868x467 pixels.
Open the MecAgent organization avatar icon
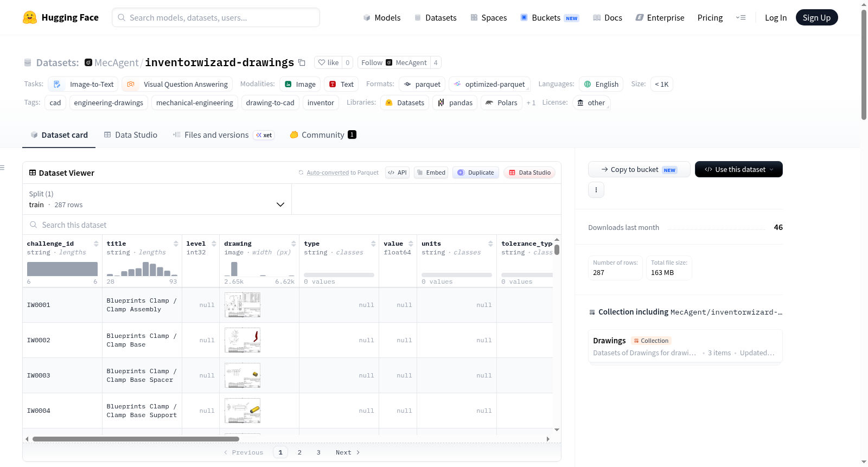pyautogui.click(x=88, y=62)
